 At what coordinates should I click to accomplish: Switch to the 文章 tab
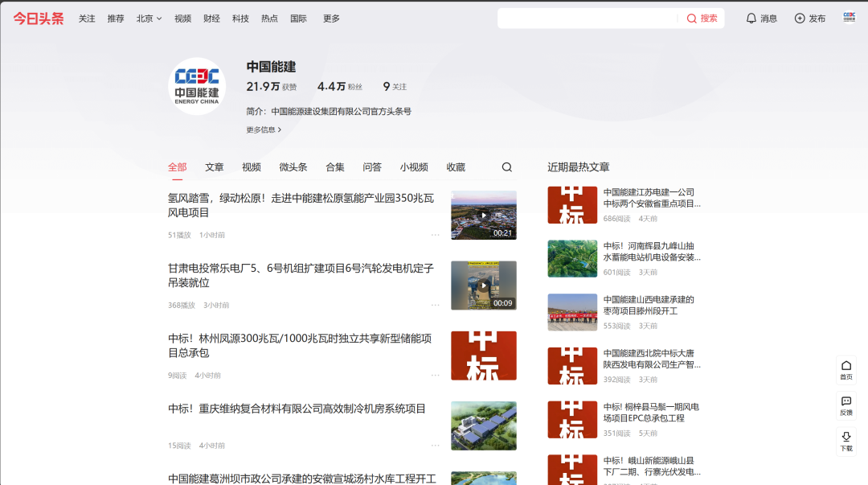point(215,166)
